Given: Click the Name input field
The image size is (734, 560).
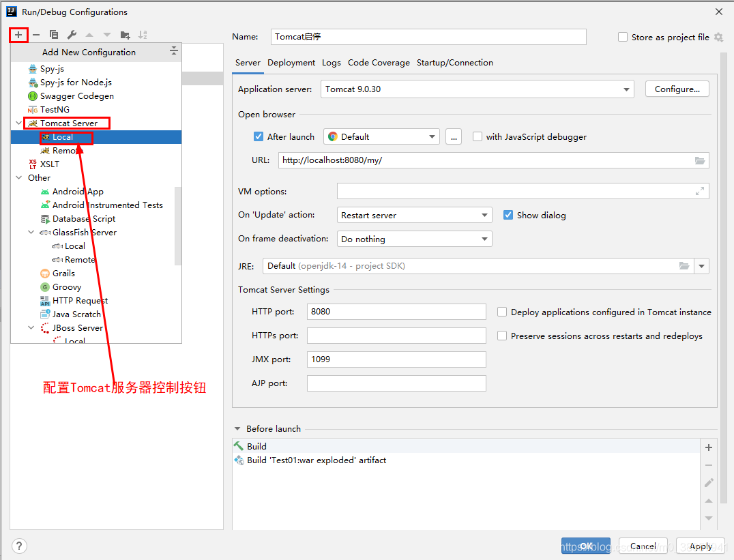Looking at the screenshot, I should click(x=428, y=37).
